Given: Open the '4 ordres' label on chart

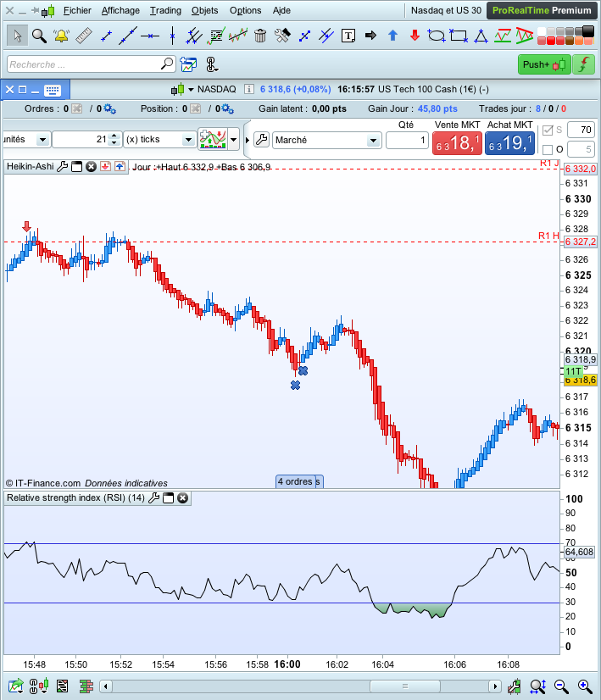Looking at the screenshot, I should 295,481.
